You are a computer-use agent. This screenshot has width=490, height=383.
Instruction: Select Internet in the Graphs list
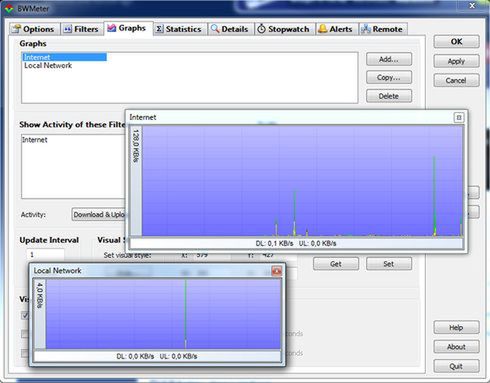pyautogui.click(x=65, y=57)
